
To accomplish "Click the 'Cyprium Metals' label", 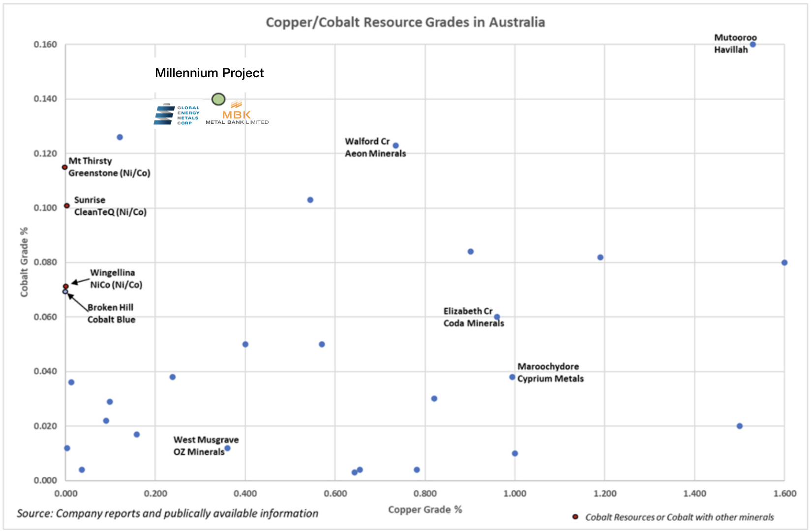I will [550, 379].
